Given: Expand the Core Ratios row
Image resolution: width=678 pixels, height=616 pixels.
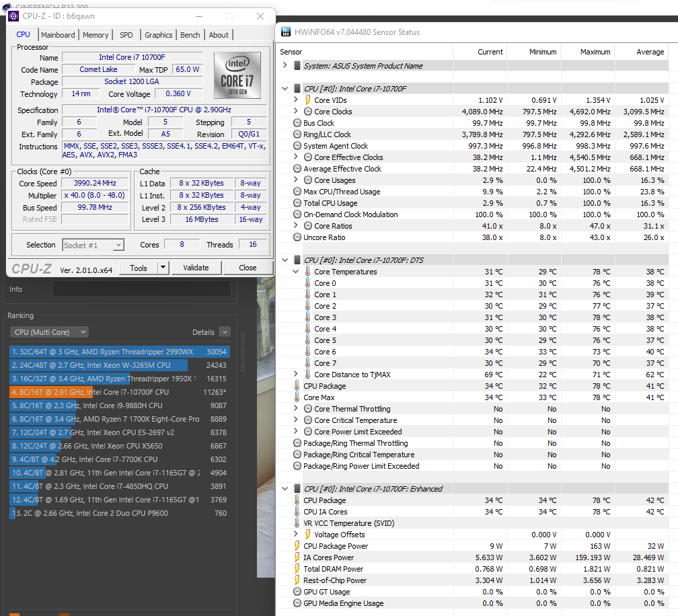Looking at the screenshot, I should 296,226.
